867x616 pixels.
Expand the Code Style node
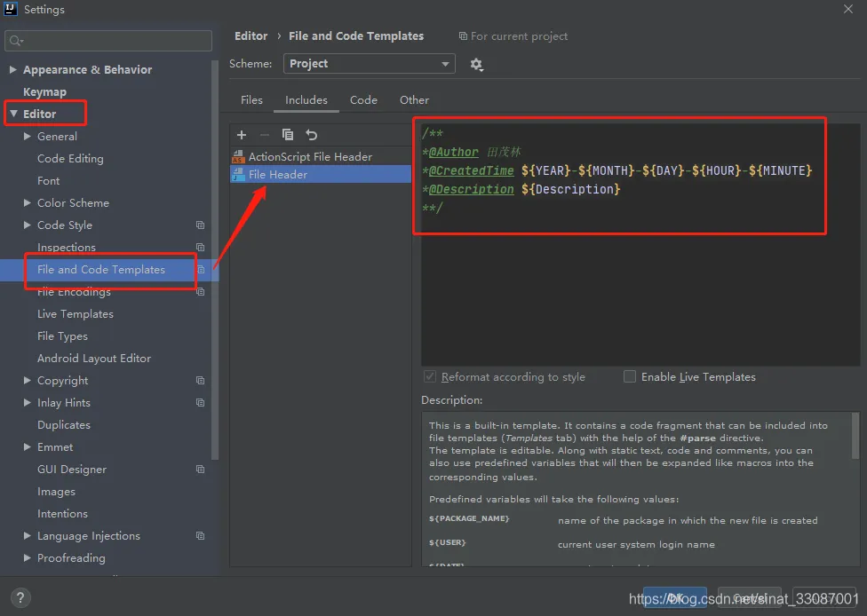27,225
